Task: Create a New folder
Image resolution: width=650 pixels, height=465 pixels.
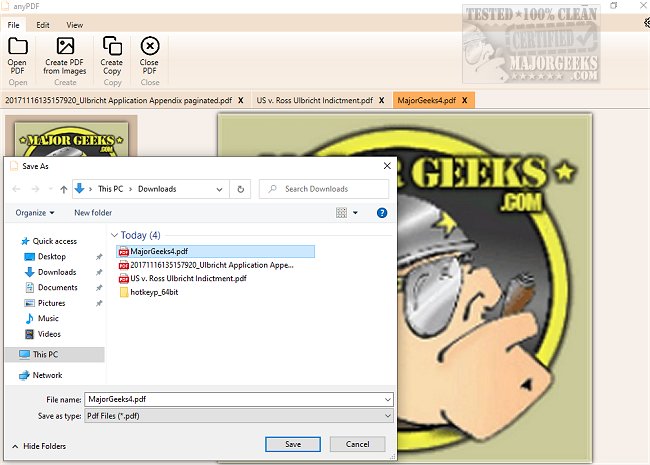Action: click(x=93, y=213)
